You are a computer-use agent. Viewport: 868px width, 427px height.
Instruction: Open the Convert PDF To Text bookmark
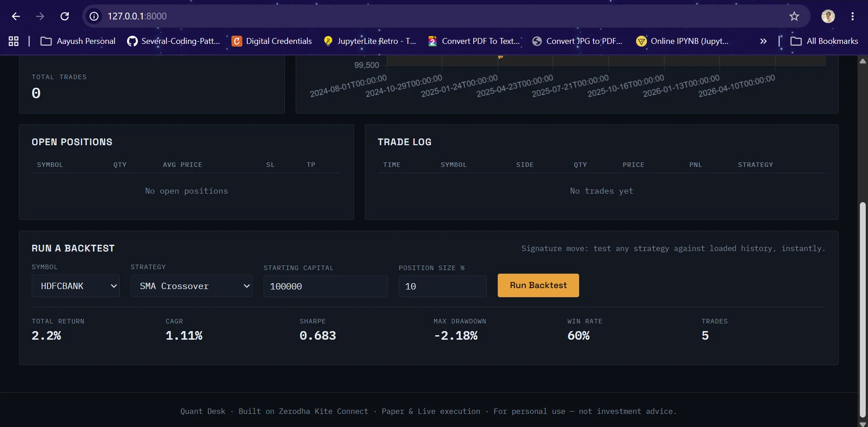click(x=474, y=41)
